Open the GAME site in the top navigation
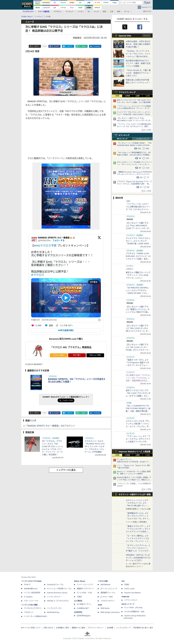Viewport: 174px width, 644px height. click(x=80, y=7)
